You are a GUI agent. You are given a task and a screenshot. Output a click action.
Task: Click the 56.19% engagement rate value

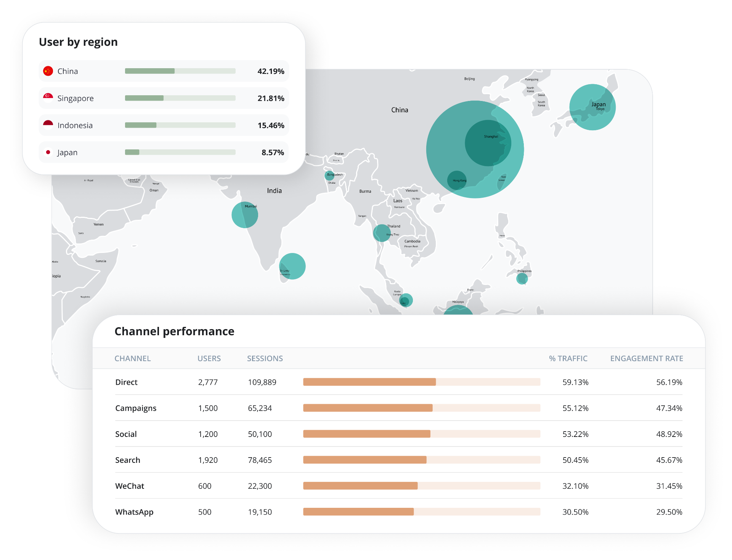pos(669,382)
